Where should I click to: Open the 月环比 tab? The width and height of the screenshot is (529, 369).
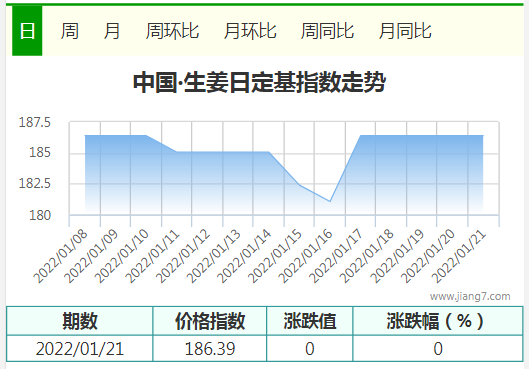tap(250, 31)
